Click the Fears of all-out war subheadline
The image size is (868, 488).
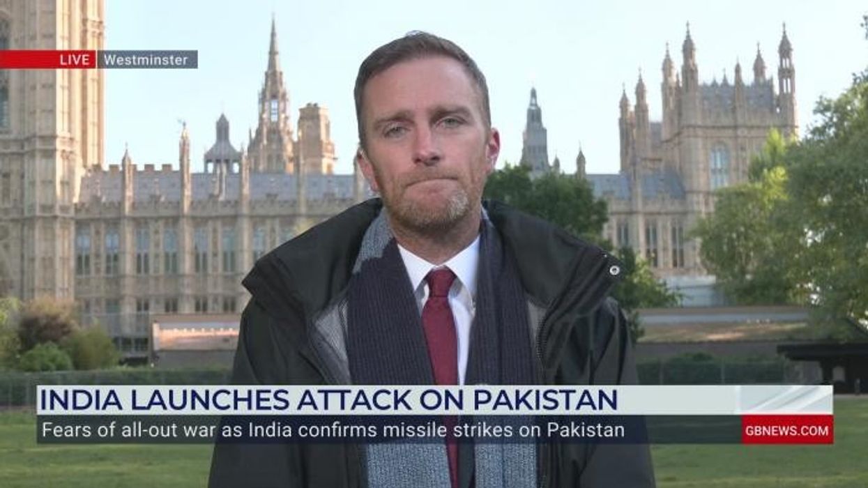click(x=332, y=429)
